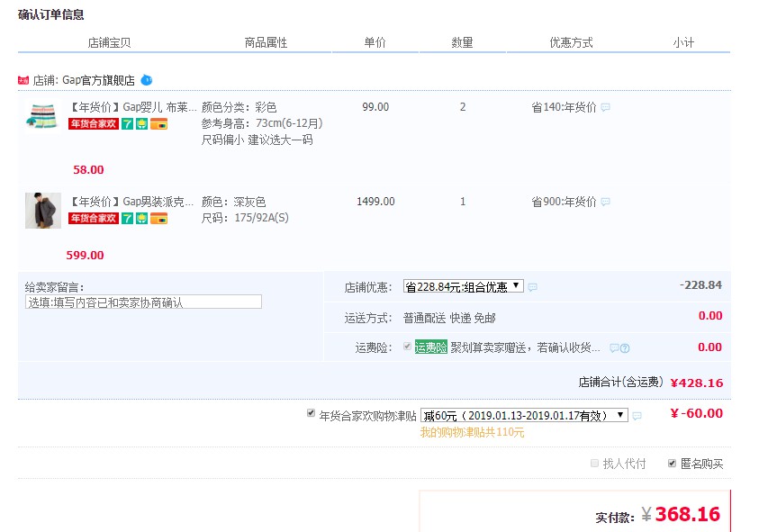
Task: Uncheck the 匿名购买 checkbox
Action: point(672,463)
